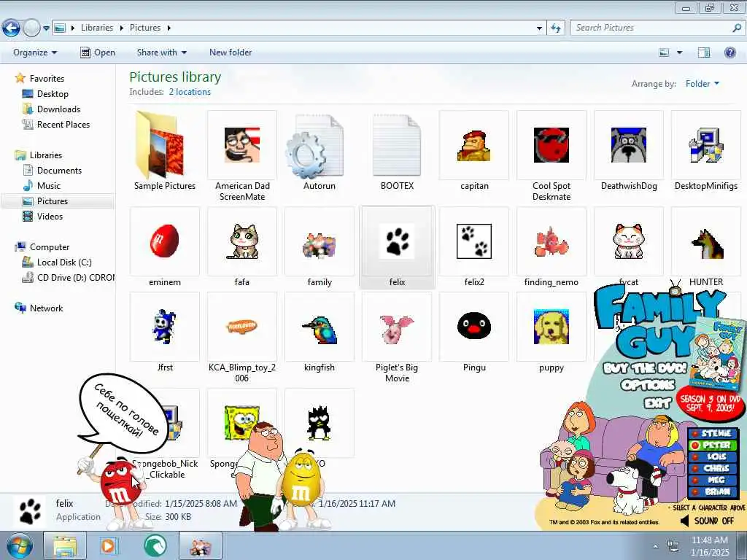Open the address bar history dropdown

[x=539, y=28]
